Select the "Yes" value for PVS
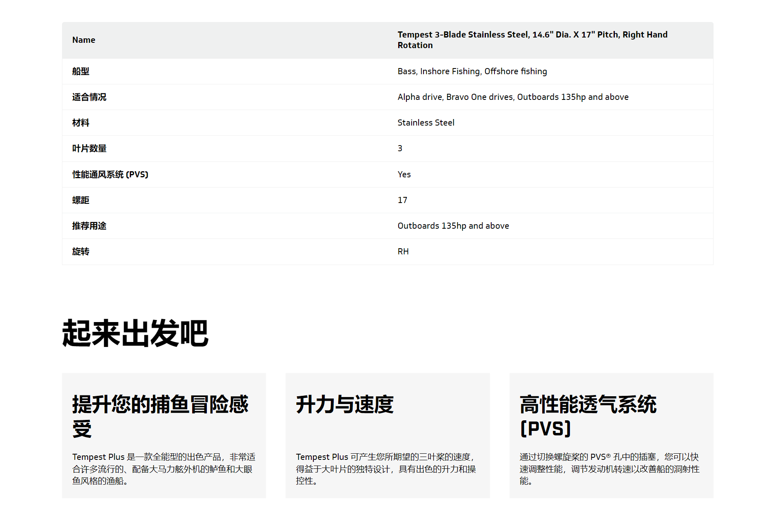 [404, 174]
